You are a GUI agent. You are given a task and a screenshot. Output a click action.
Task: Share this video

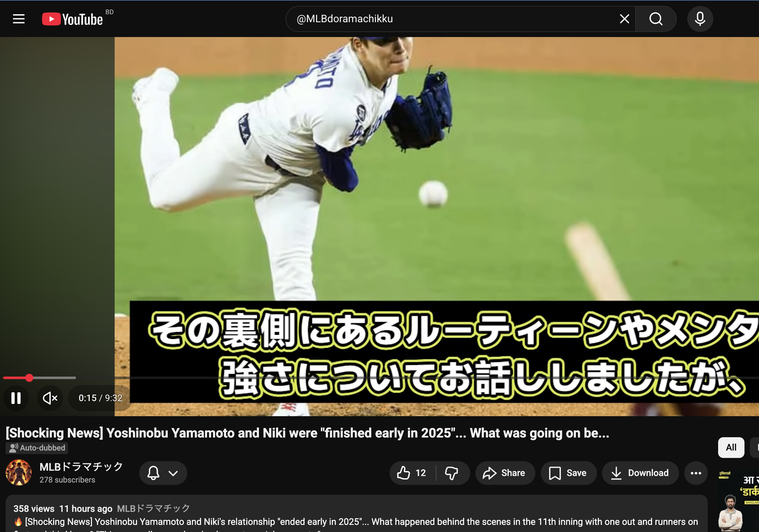505,473
